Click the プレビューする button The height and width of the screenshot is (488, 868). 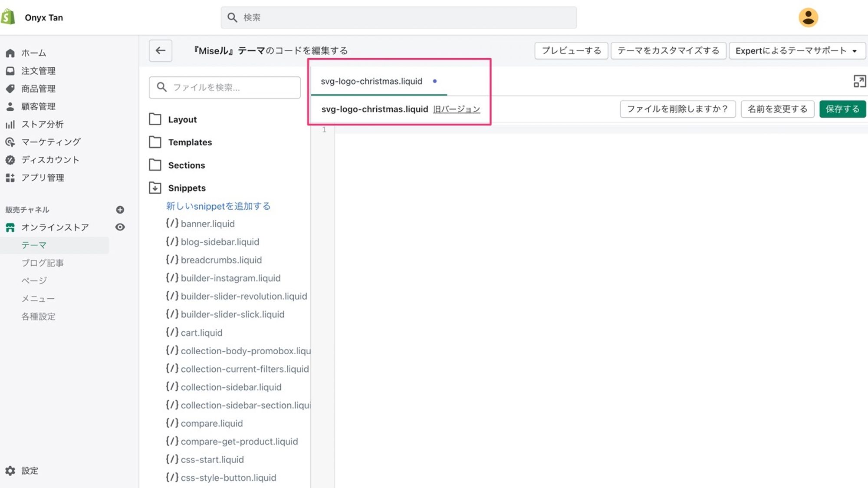pos(571,50)
